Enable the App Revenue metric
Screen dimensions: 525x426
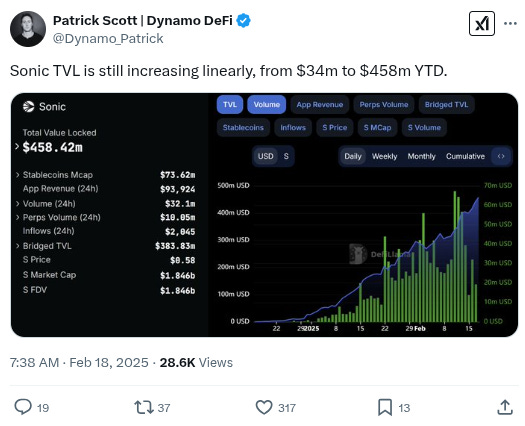click(x=320, y=104)
